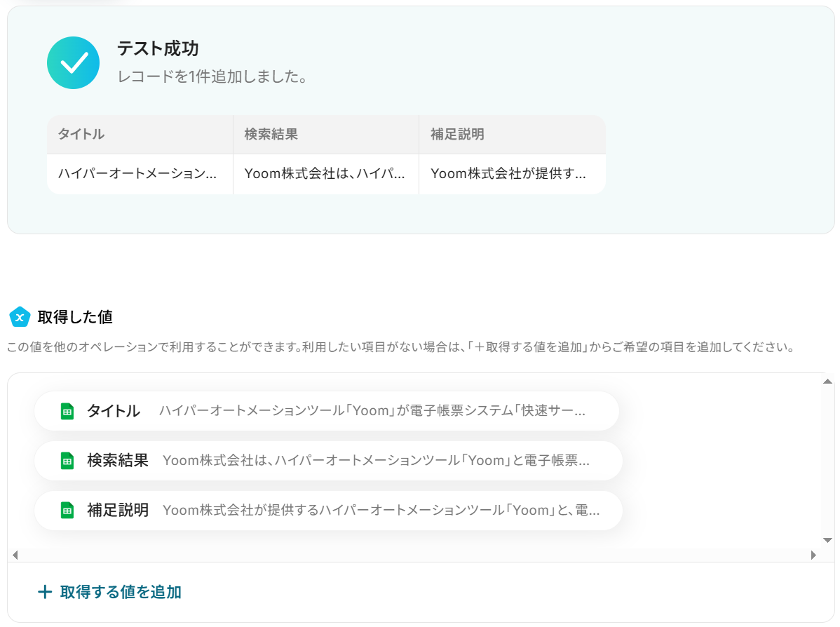Click the scroll down arrow of values list

(x=827, y=540)
